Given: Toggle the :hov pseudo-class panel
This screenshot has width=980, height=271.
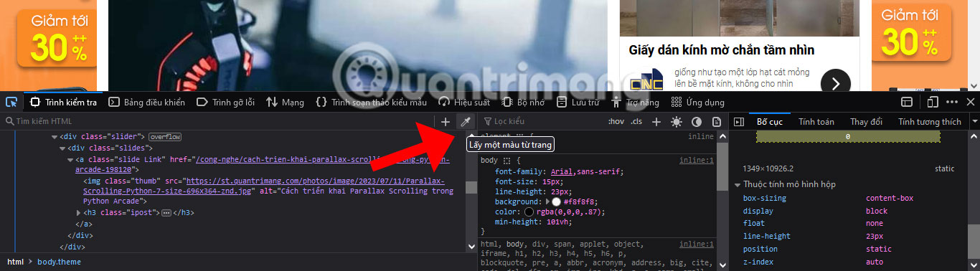Looking at the screenshot, I should click(616, 122).
